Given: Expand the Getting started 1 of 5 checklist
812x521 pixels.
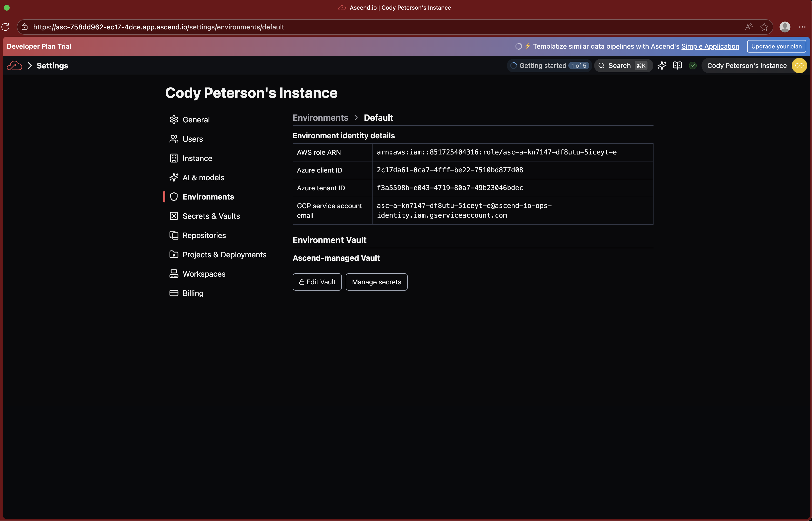Looking at the screenshot, I should [x=549, y=66].
